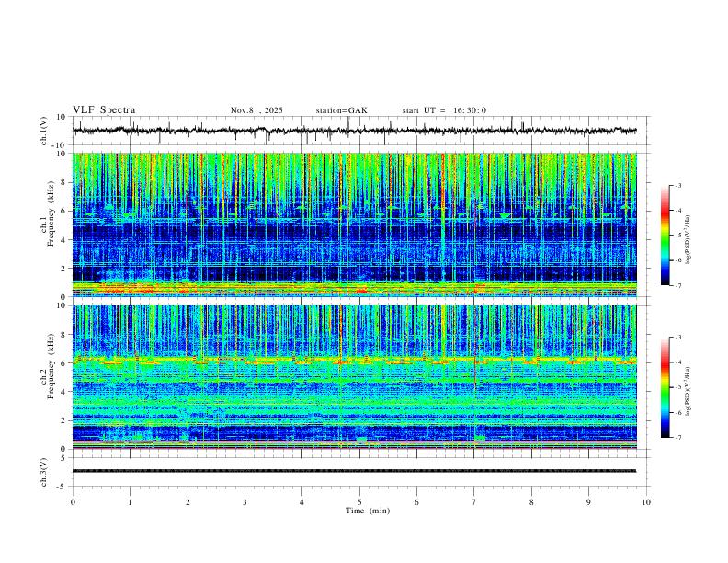This screenshot has height=563, width=728.
Task: Click the date label "Nov.8 , 2025"
Action: [256, 110]
